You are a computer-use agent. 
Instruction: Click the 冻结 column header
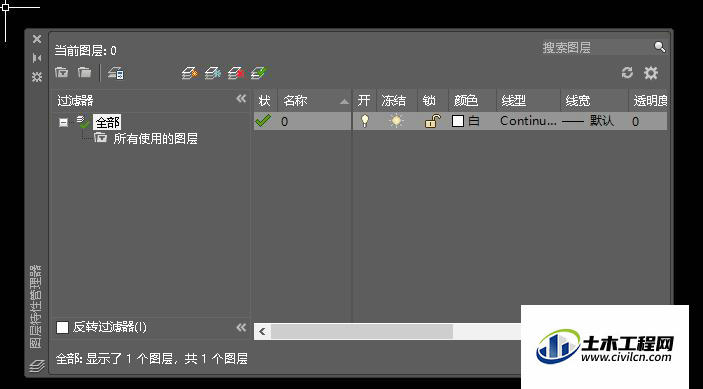[x=396, y=100]
